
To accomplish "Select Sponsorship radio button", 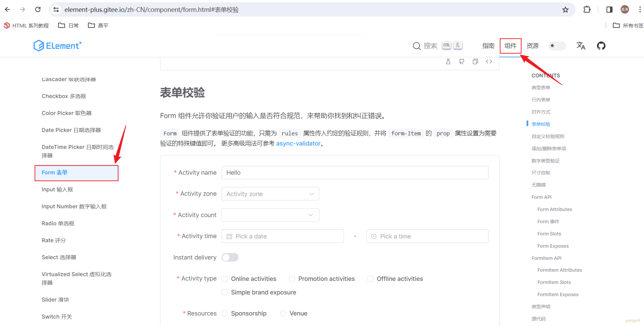I will [225, 313].
